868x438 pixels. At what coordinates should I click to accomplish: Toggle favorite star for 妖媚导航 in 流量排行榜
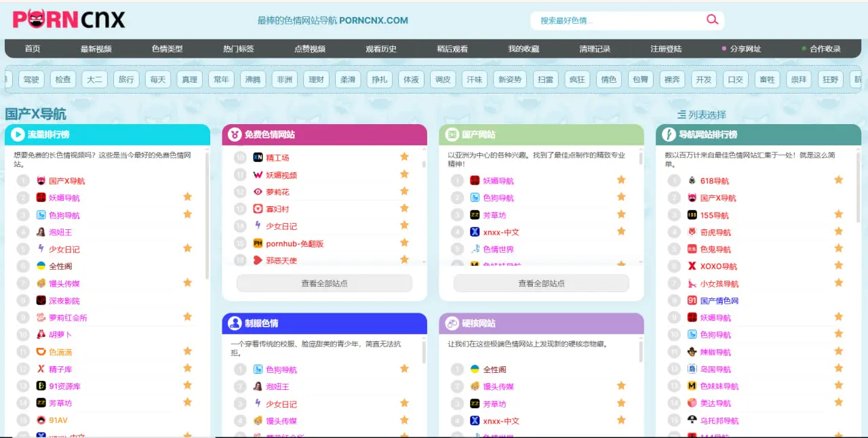coord(187,197)
